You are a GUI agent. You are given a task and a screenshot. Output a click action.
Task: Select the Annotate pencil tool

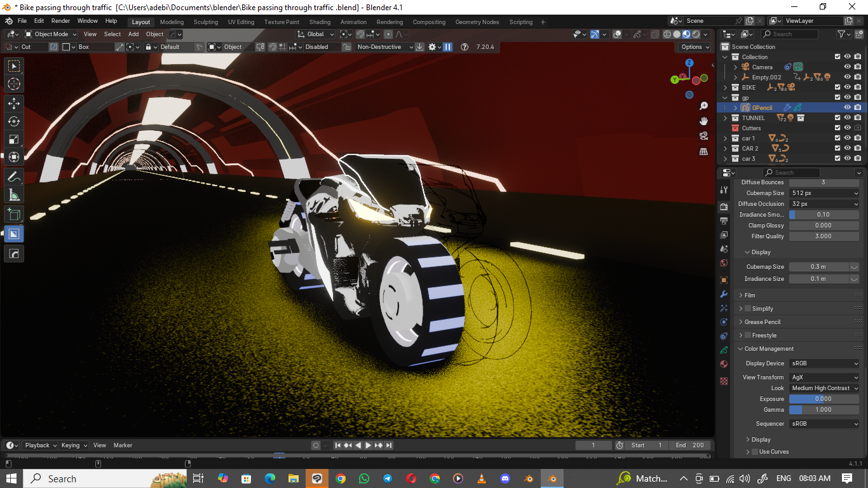coord(14,177)
